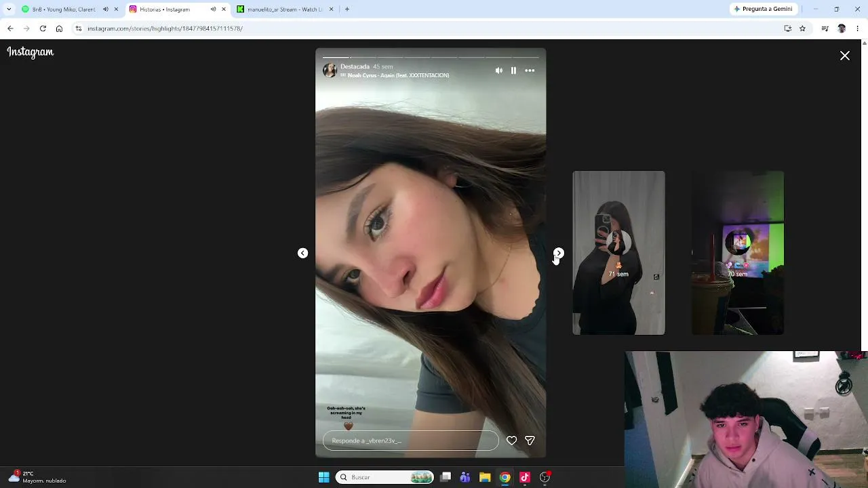
Task: Click the instagram.com address bar
Action: tap(441, 28)
